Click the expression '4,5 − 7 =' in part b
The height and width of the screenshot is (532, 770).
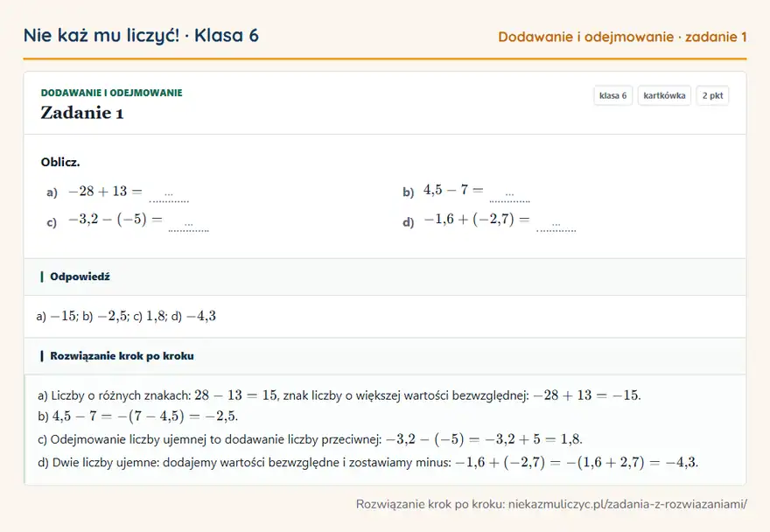pos(453,190)
